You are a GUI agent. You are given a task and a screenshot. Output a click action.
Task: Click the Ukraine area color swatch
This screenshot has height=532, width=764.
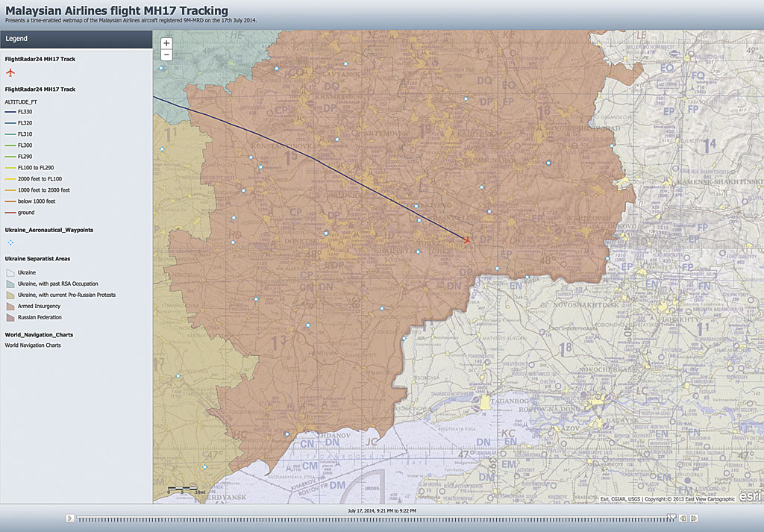10,273
